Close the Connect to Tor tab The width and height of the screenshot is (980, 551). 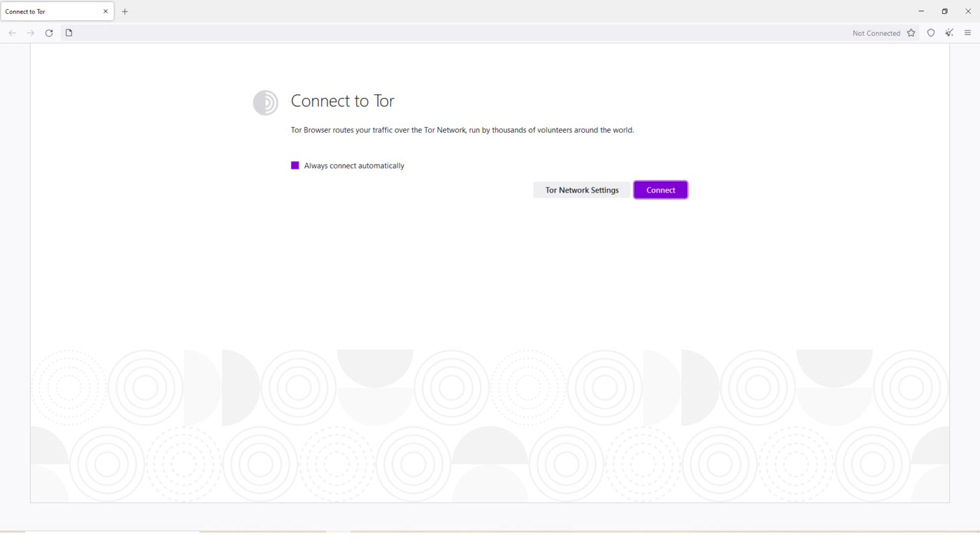click(x=105, y=11)
